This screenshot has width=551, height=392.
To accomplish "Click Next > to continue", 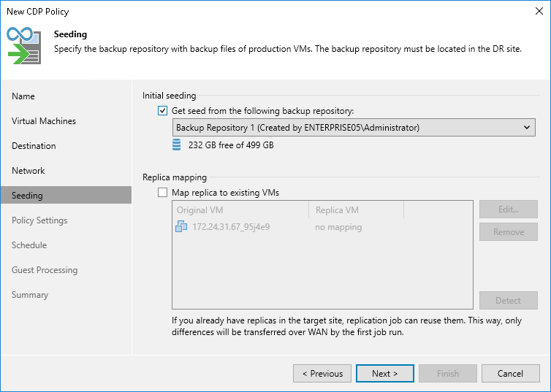I will click(385, 374).
